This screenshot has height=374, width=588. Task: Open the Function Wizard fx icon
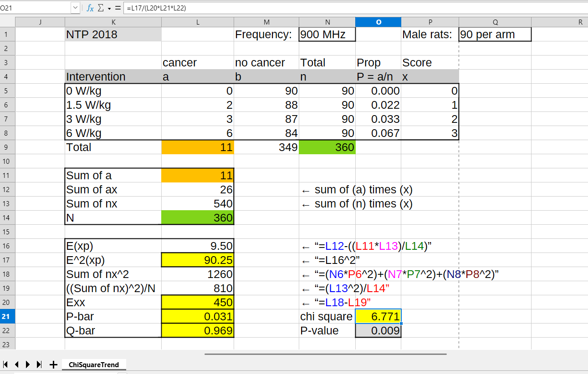tap(90, 8)
